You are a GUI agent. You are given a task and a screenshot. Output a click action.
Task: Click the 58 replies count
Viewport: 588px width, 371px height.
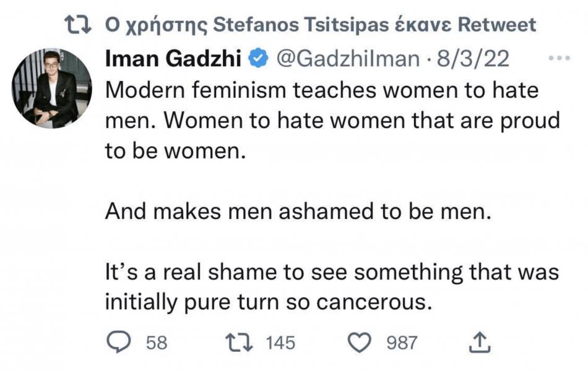[157, 343]
